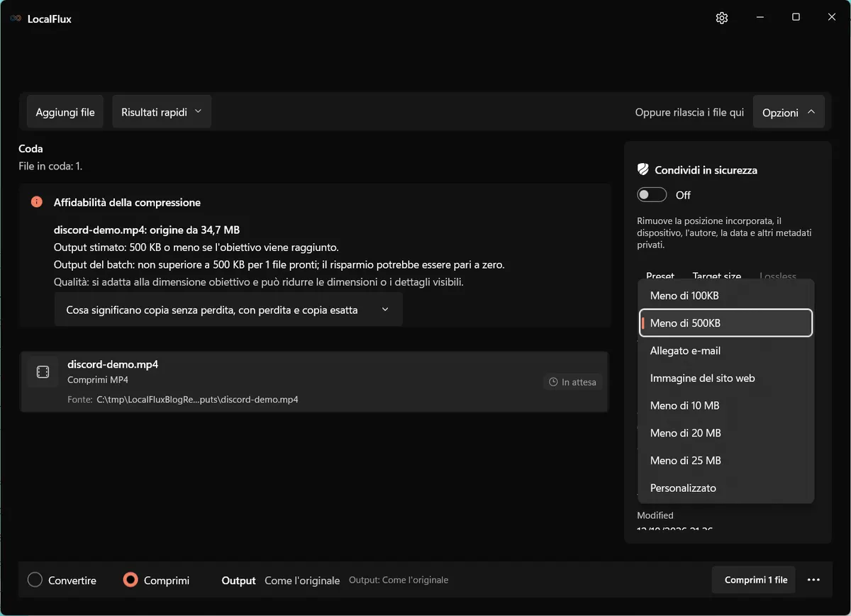Click the source path C:\tmp\LocalFluxBlogRe…
This screenshot has height=616, width=851.
coord(197,400)
